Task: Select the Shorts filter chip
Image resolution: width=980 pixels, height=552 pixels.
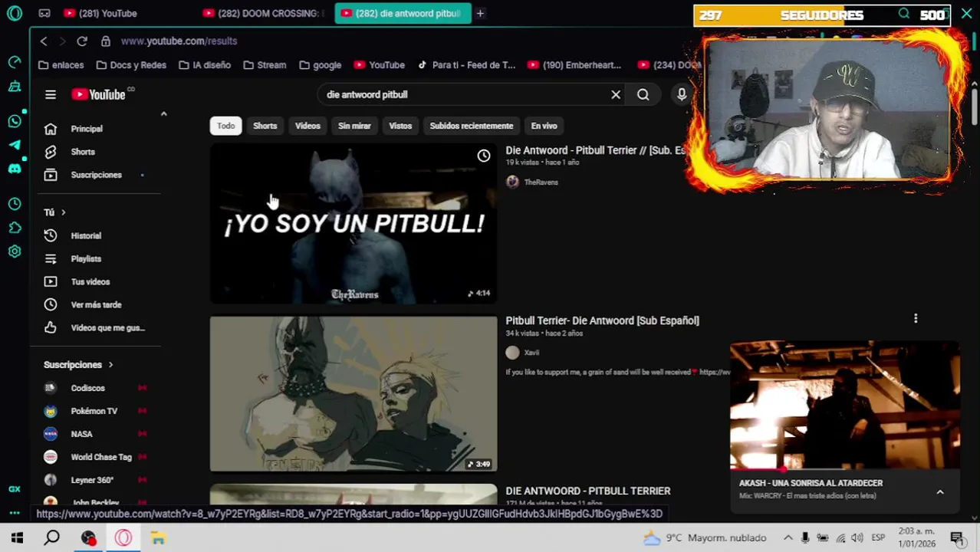Action: [x=265, y=126]
